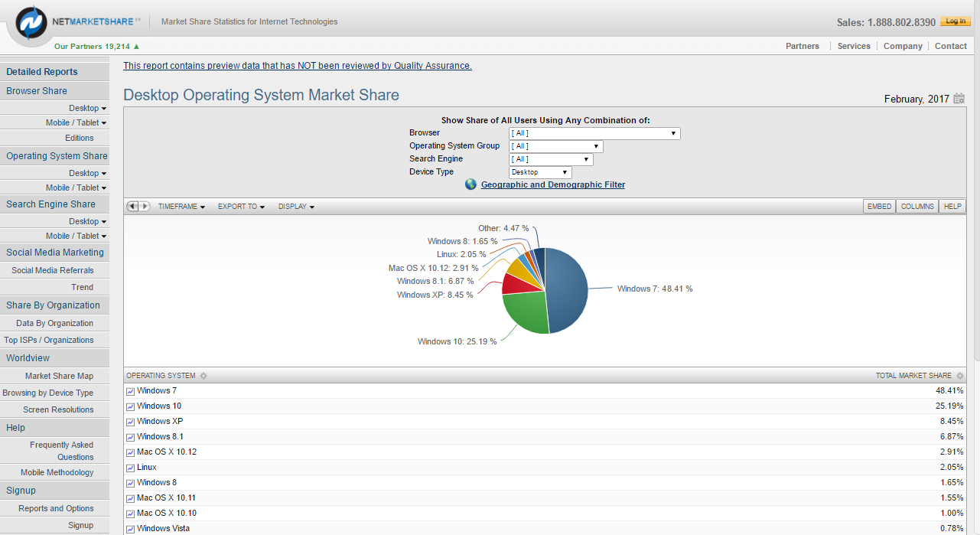Open the Services top menu item
The width and height of the screenshot is (980, 535).
tap(854, 46)
